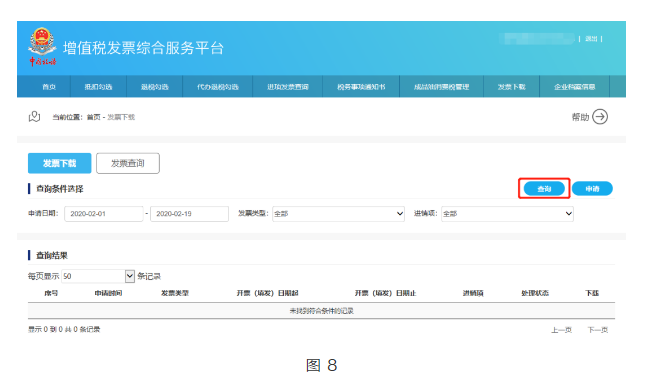Image resolution: width=651 pixels, height=388 pixels.
Task: Switch to the 发票查询 tab
Action: coord(128,163)
